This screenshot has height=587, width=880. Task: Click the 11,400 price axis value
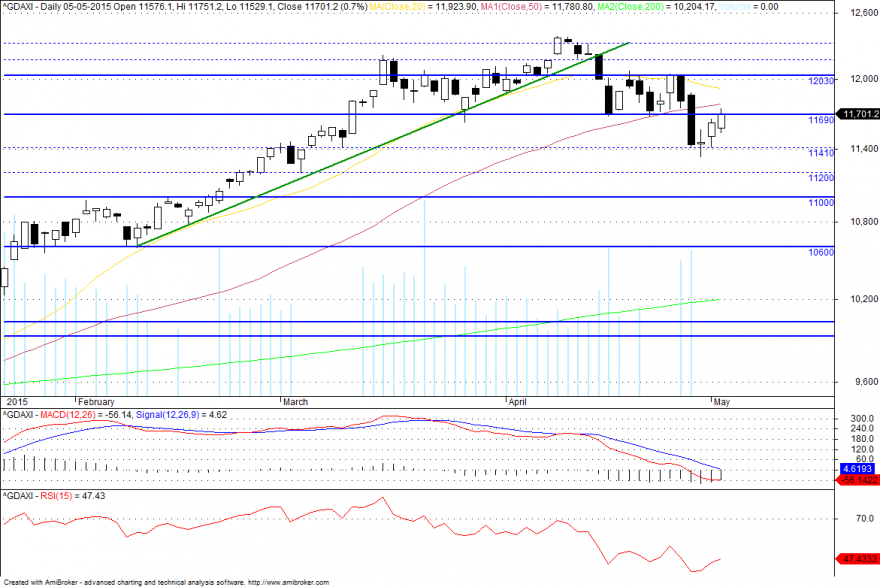coord(864,149)
